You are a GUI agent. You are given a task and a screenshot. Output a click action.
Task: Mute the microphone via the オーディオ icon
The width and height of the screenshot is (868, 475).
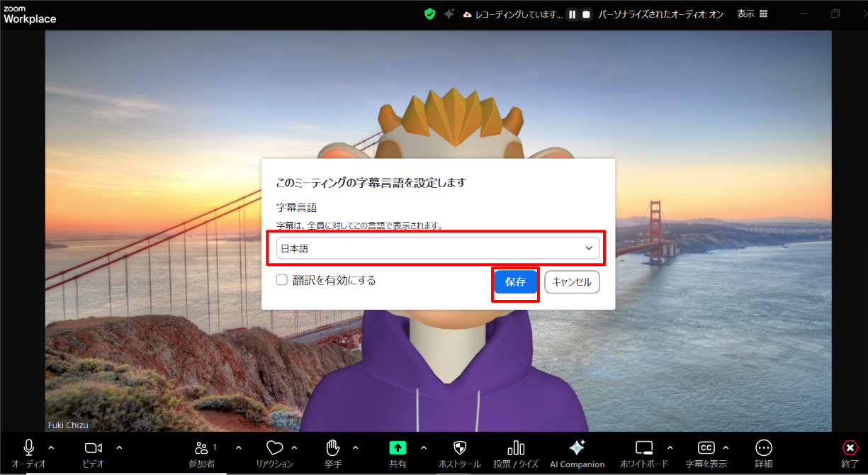tap(29, 448)
